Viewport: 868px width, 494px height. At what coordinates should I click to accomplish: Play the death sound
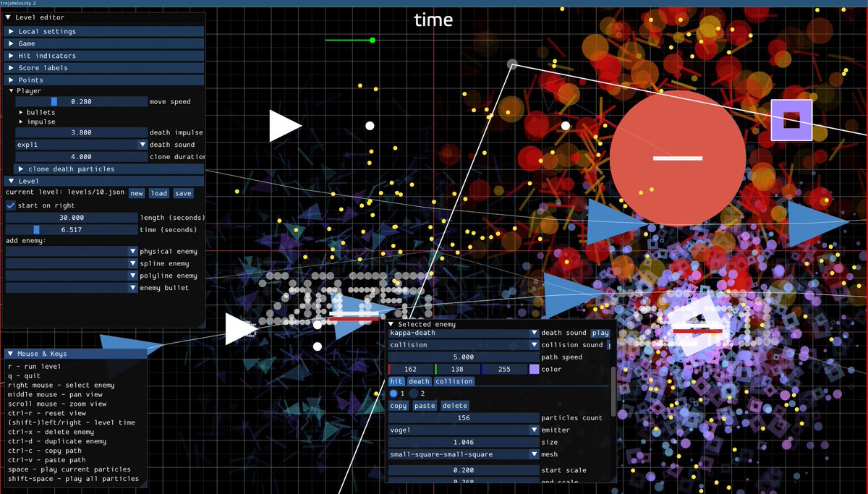(600, 333)
